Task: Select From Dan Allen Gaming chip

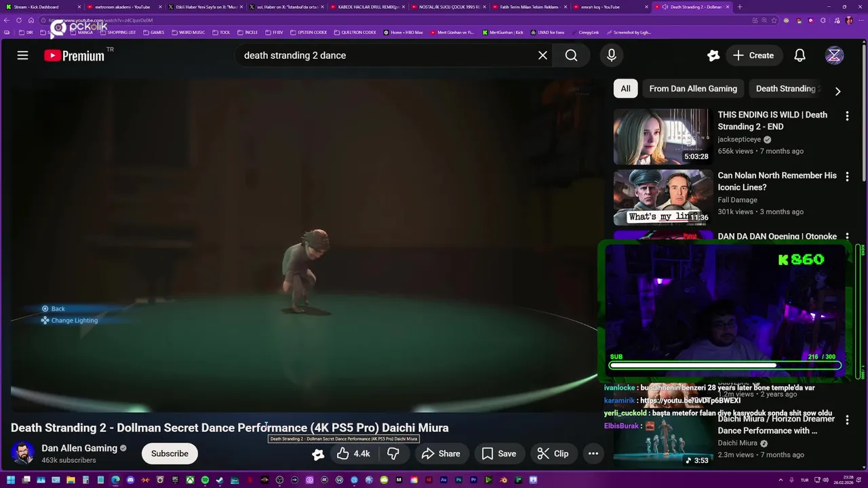Action: coord(693,89)
